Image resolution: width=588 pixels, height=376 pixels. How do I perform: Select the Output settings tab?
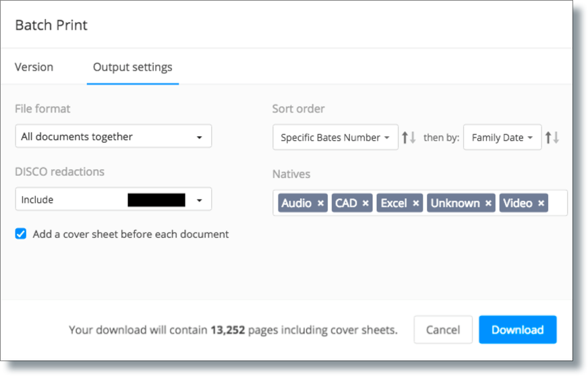(x=133, y=67)
